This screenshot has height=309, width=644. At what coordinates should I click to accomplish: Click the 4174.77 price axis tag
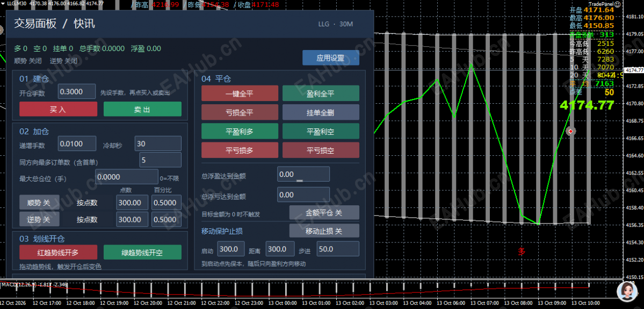point(633,70)
